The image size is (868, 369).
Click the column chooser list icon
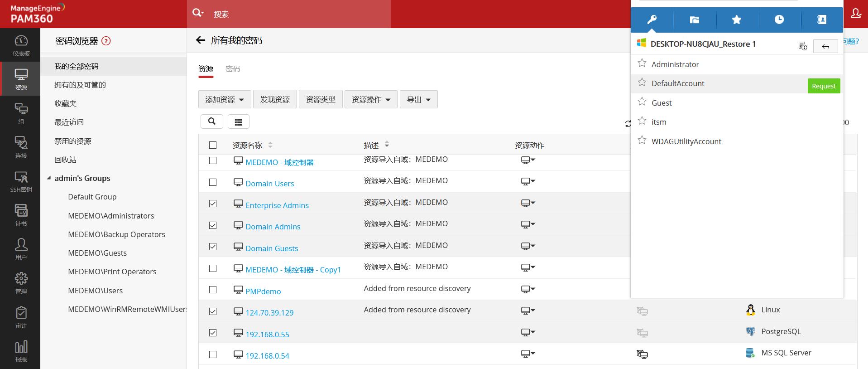tap(238, 121)
